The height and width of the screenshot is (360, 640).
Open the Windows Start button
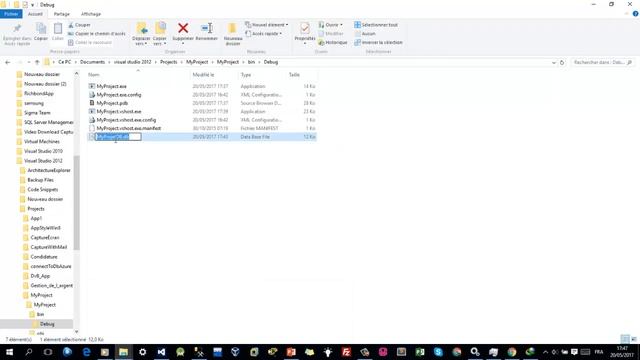9,352
